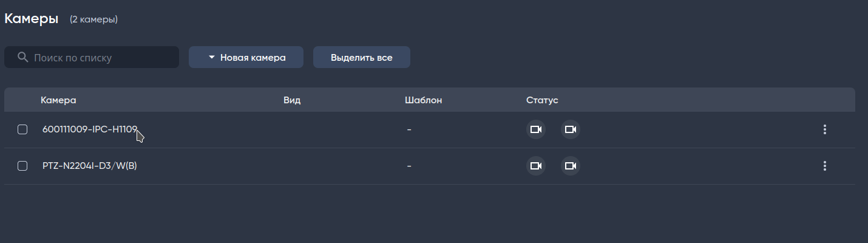Tick checkbox for camera 600111009-IPC-H1109
Screen dimensions: 868x243
click(x=22, y=129)
